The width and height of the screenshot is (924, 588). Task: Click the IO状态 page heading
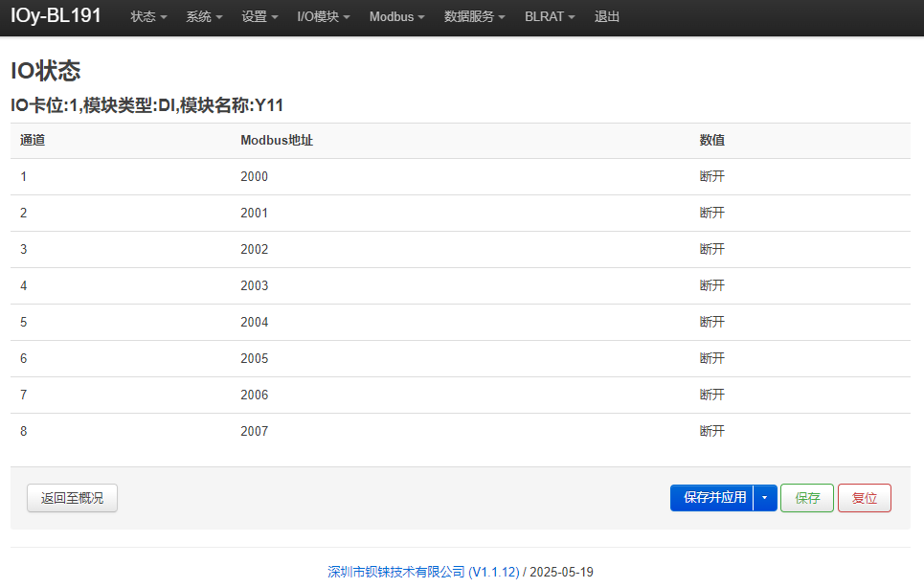tap(45, 71)
